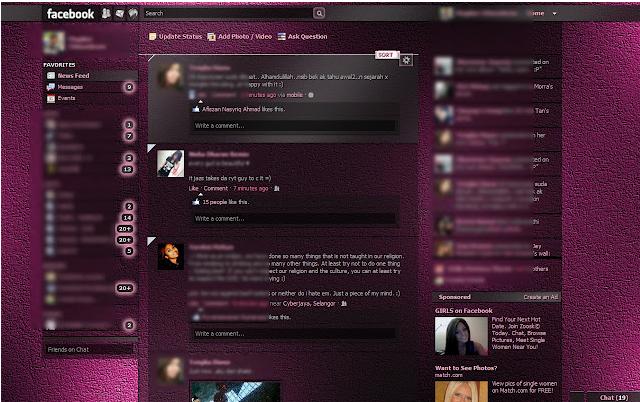This screenshot has width=640, height=402.
Task: Open the gear options on first post
Action: click(406, 60)
